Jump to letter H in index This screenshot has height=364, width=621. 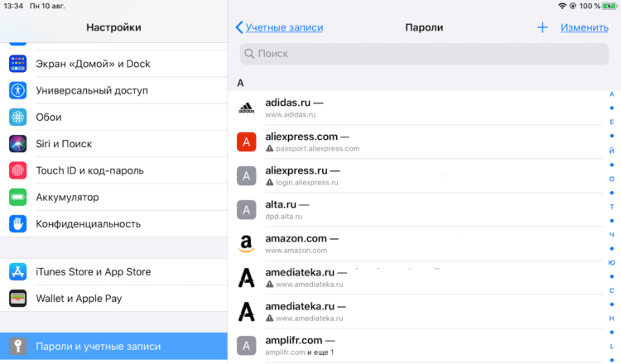click(612, 318)
